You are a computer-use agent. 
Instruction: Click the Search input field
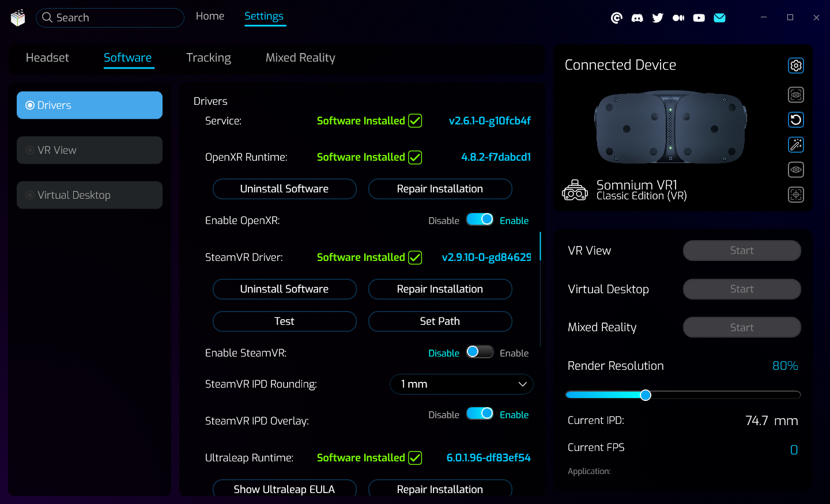110,18
